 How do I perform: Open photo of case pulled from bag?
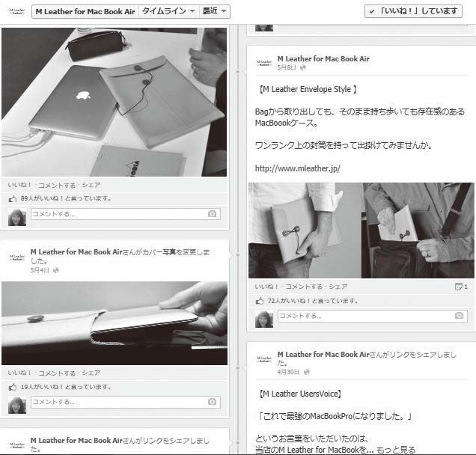418,230
